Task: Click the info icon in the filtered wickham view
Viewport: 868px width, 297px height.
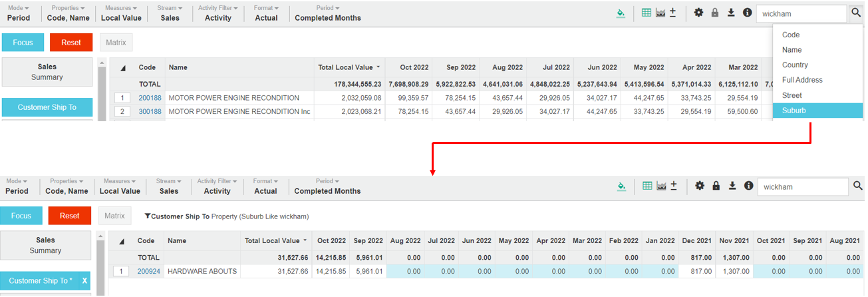Action: 748,186
